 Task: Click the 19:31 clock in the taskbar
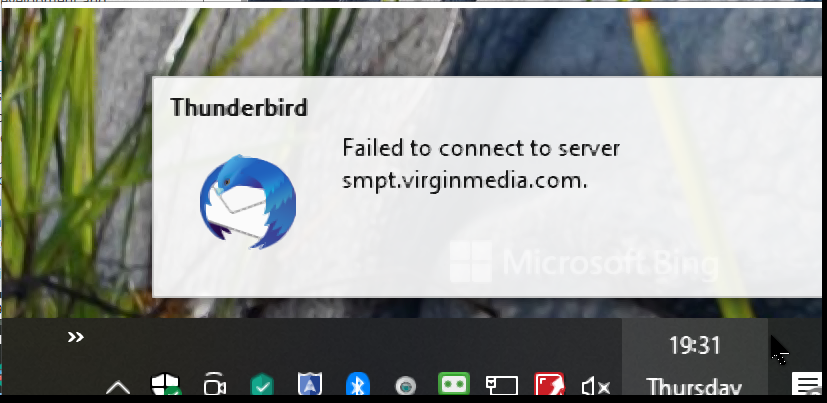pyautogui.click(x=695, y=346)
